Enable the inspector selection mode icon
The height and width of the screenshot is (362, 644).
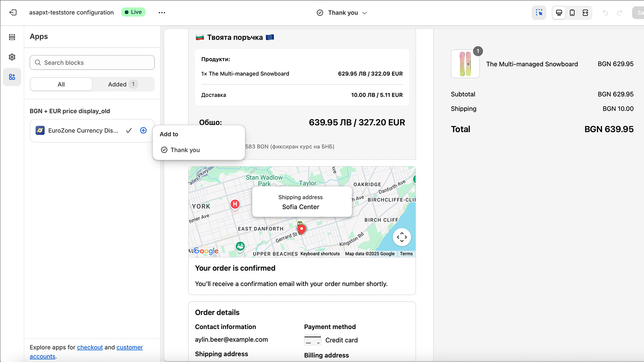click(539, 12)
